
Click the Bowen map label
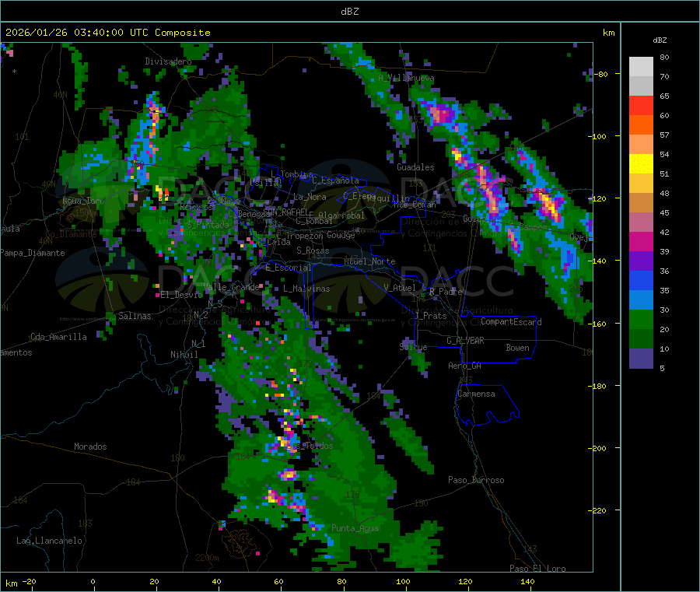coord(517,348)
